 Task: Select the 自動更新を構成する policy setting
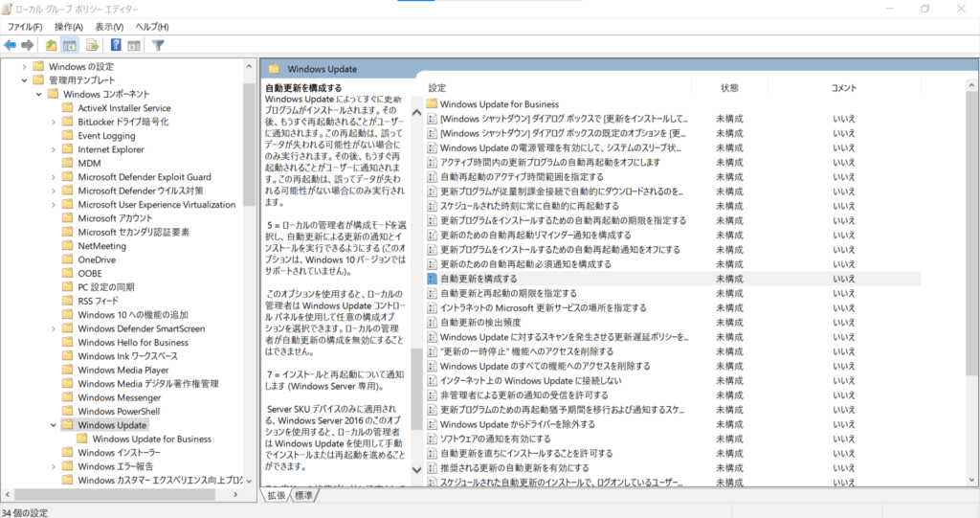(478, 279)
